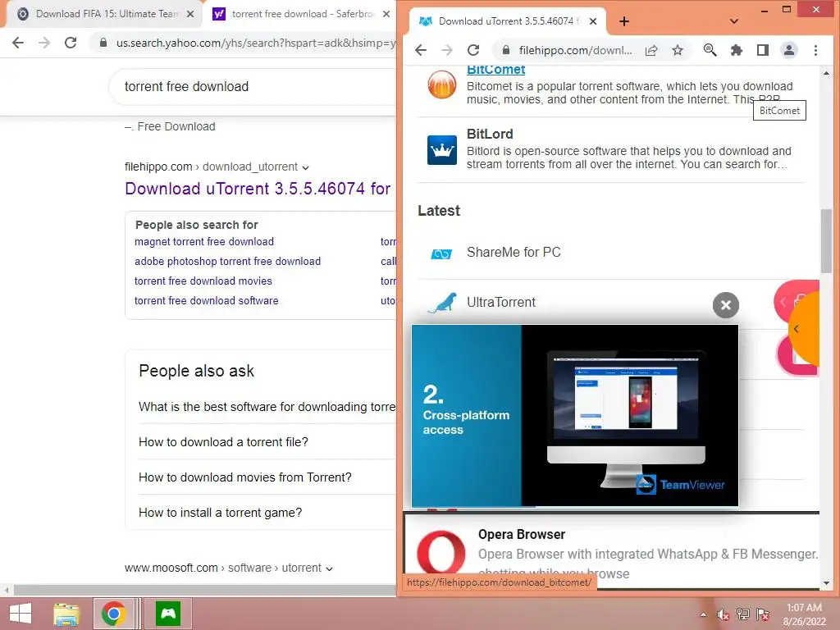The image size is (840, 630).
Task: Open Chrome three-dot menu
Action: [x=816, y=50]
